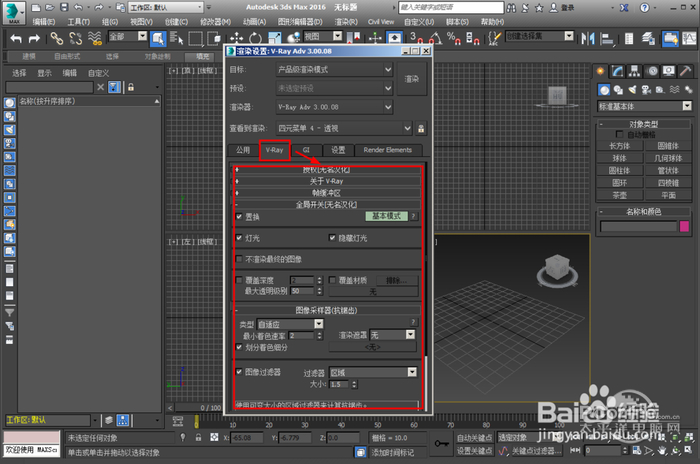
Task: Uncheck the 置换 displacement checkbox
Action: tap(239, 217)
